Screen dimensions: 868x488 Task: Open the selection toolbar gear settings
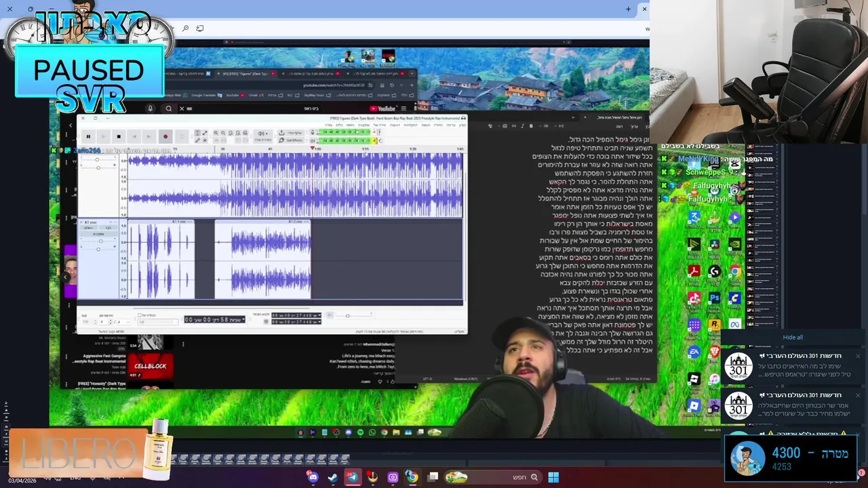click(266, 322)
